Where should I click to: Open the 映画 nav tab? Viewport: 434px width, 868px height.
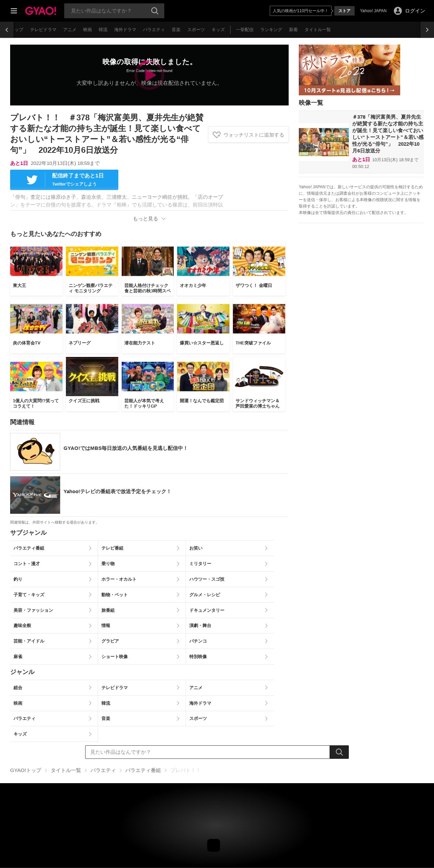click(88, 30)
